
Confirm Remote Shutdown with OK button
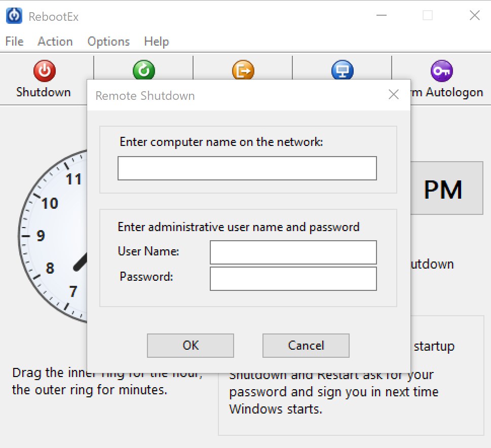191,346
